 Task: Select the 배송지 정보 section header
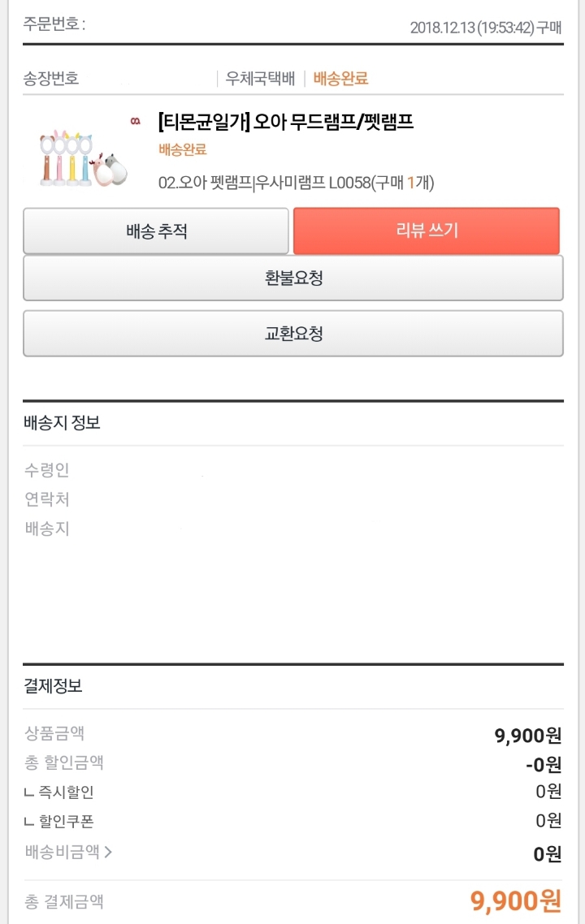pos(62,422)
